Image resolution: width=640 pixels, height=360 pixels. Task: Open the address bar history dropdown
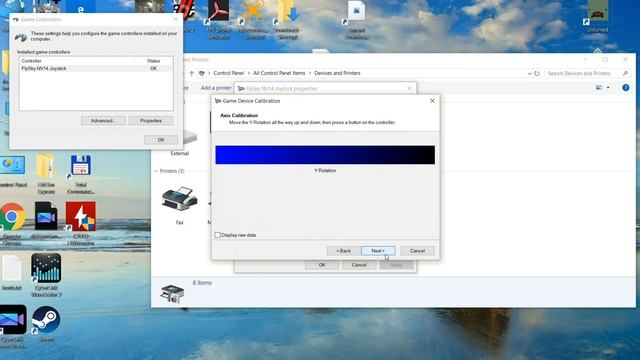click(529, 73)
